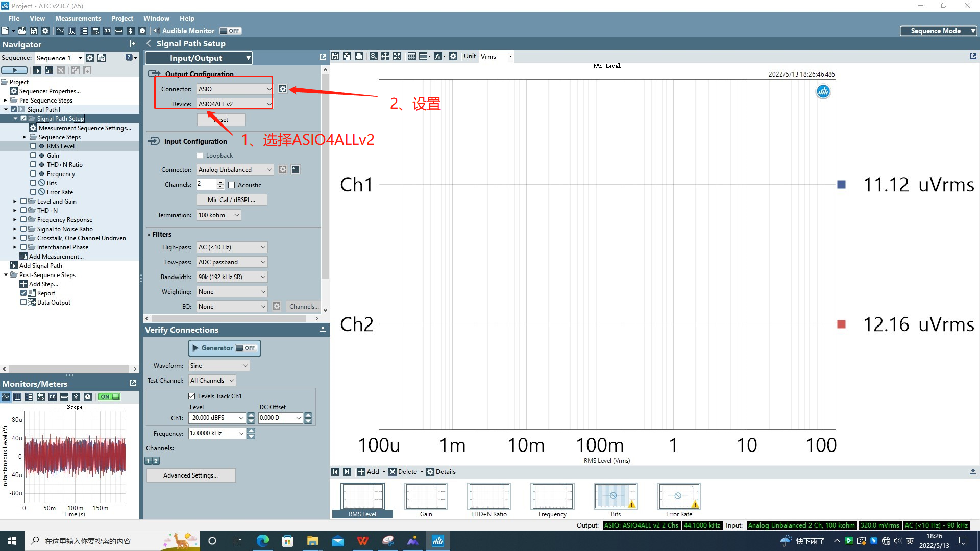Viewport: 980px width, 551px height.
Task: Select the pan tool in the graph toolbar
Action: [385, 56]
